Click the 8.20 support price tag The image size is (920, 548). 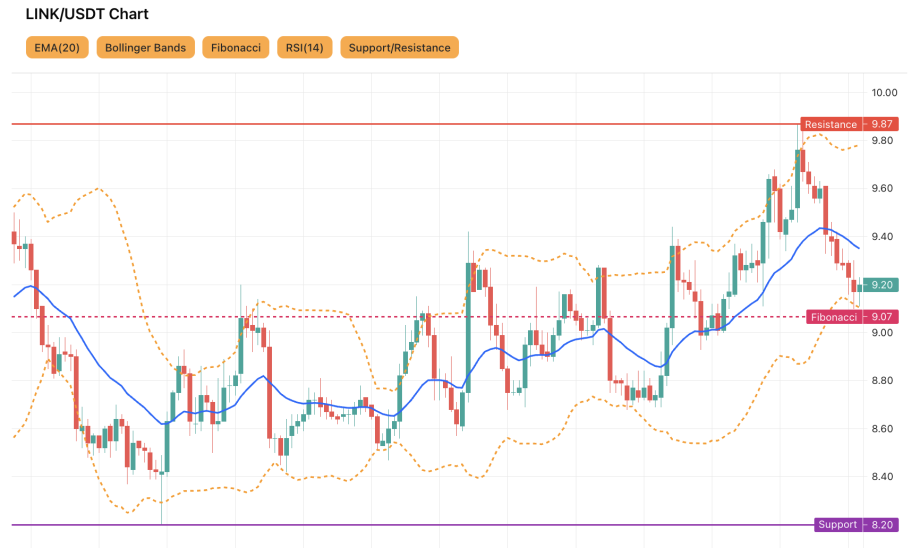(x=881, y=525)
